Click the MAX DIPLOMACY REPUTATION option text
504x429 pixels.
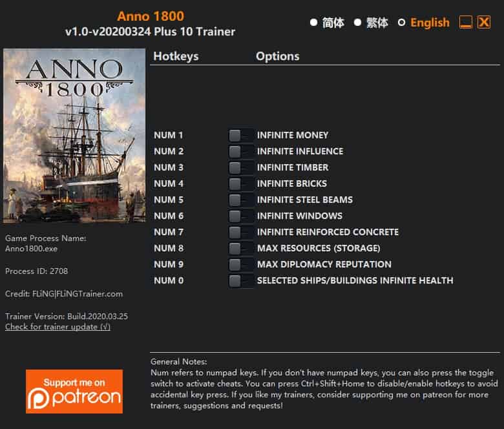(324, 264)
